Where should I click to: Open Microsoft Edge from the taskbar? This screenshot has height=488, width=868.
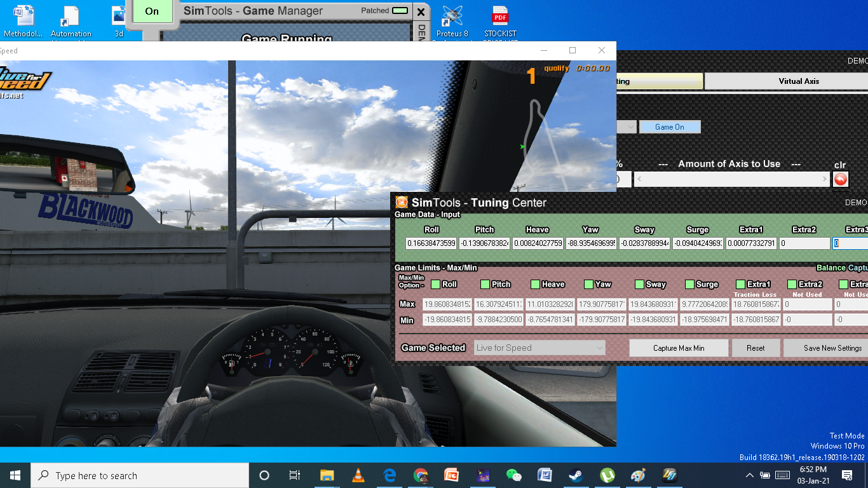click(389, 475)
